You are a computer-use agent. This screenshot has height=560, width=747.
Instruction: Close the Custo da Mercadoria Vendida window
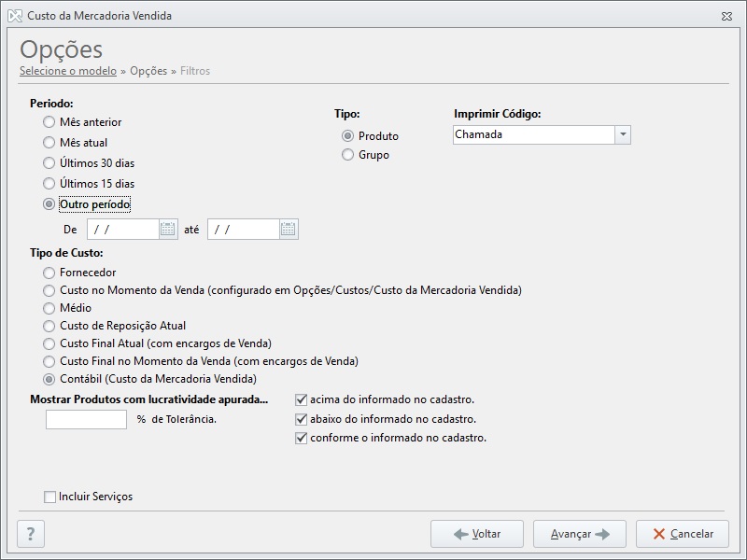(x=726, y=16)
